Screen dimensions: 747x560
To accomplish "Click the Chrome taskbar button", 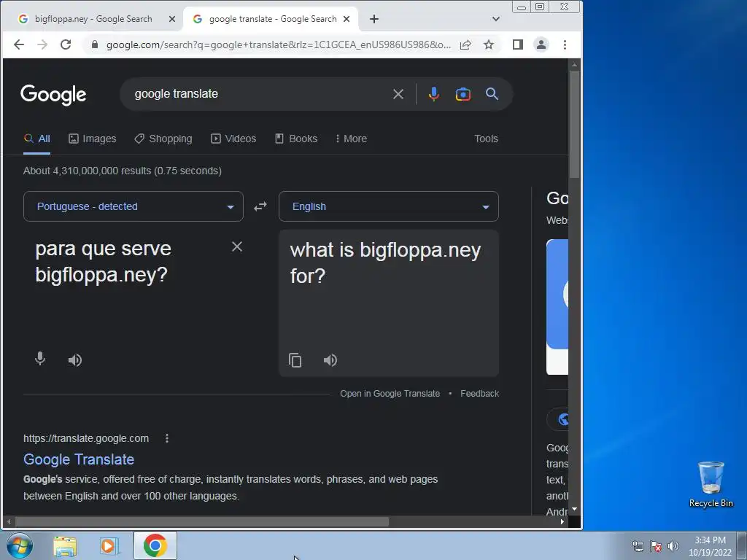I will pos(155,545).
